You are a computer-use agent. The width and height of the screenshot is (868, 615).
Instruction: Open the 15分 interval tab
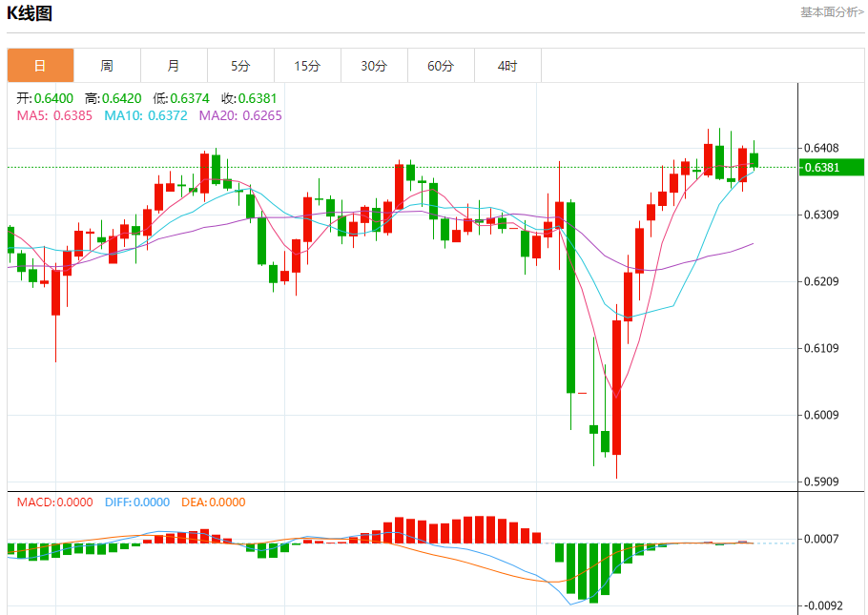308,66
